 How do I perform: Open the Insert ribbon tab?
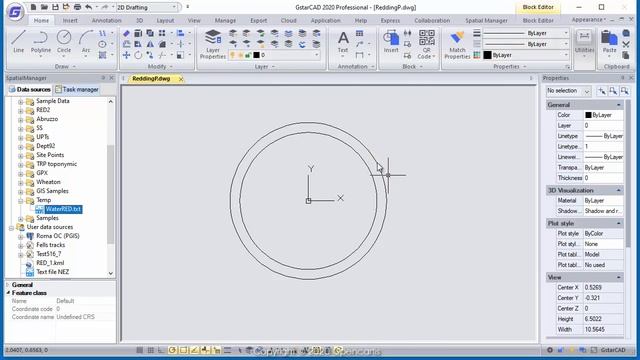click(70, 20)
